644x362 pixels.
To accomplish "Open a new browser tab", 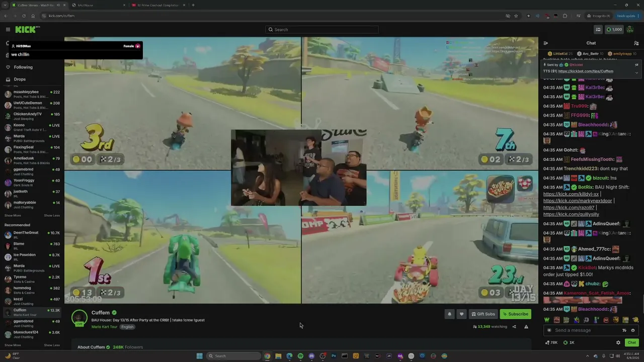I will click(x=193, y=5).
